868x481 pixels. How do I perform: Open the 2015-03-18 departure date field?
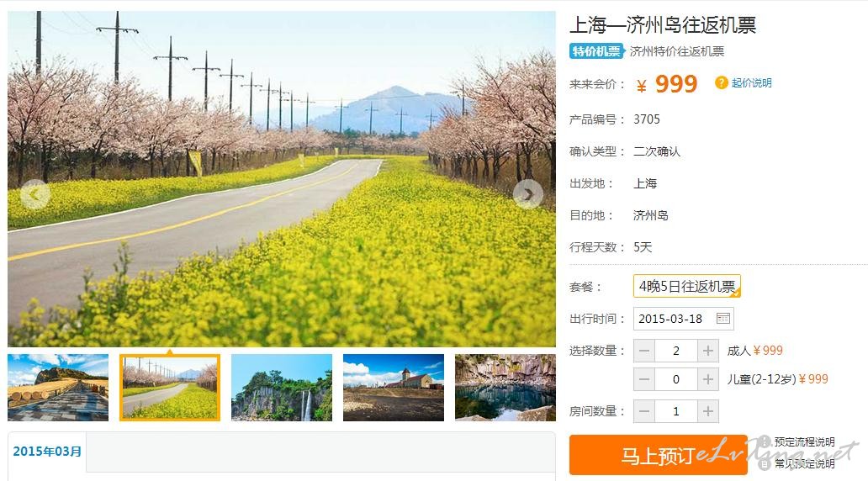[684, 319]
